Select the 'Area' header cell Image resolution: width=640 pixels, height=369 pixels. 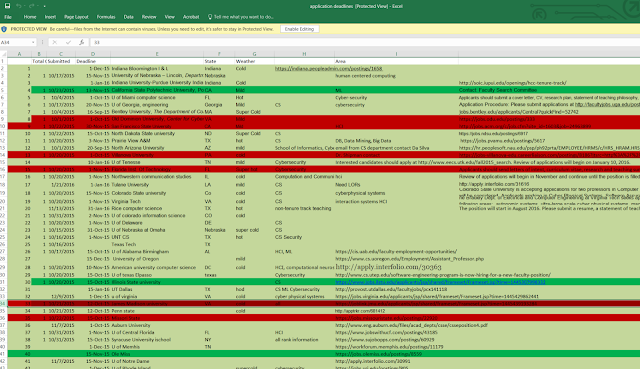click(x=396, y=61)
